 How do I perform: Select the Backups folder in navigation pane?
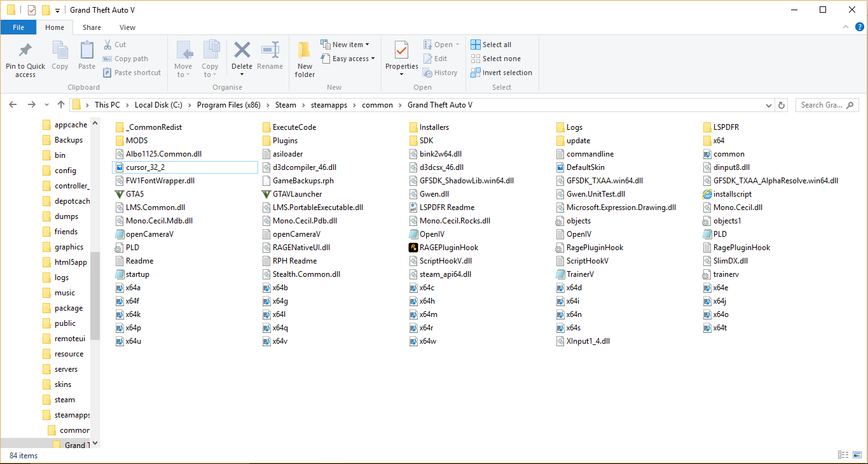[x=62, y=140]
